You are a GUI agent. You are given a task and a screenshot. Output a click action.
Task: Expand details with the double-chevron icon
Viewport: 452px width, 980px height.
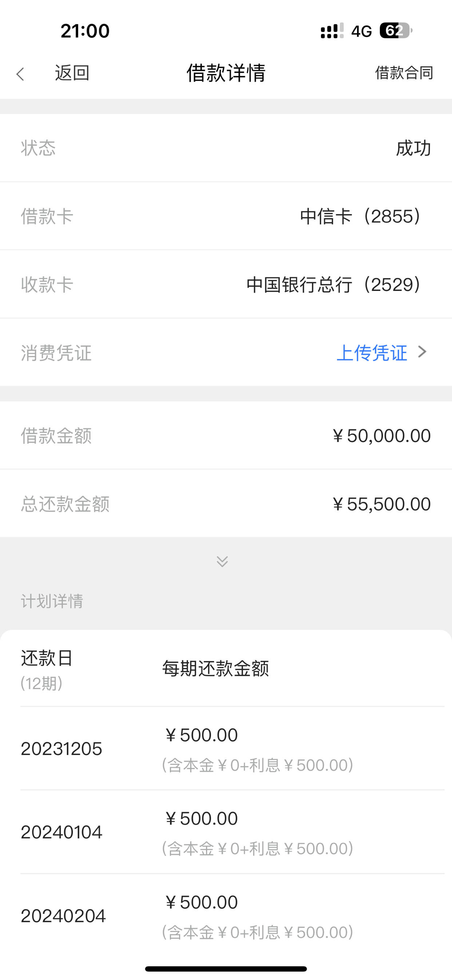pos(222,561)
